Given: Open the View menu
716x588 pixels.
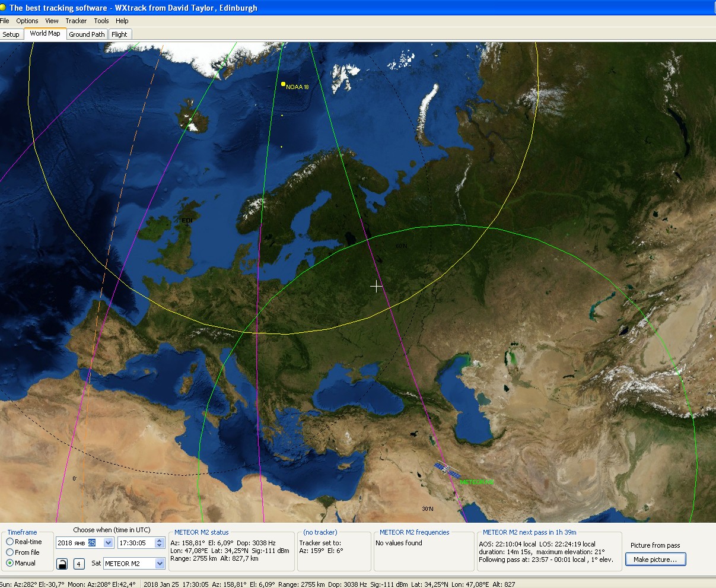Looking at the screenshot, I should tap(52, 21).
